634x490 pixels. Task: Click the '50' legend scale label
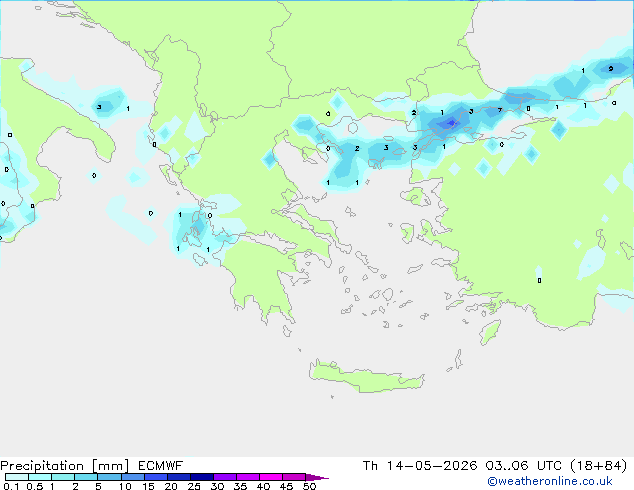point(309,486)
